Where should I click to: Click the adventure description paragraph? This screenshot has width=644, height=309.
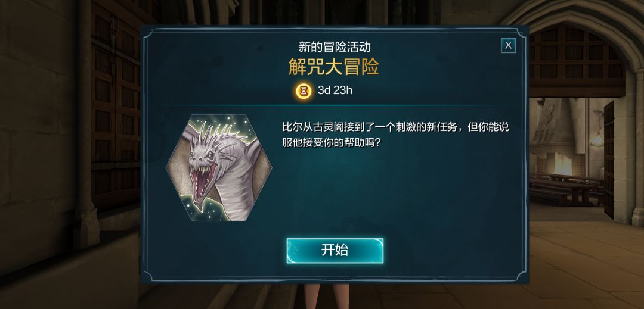click(395, 135)
